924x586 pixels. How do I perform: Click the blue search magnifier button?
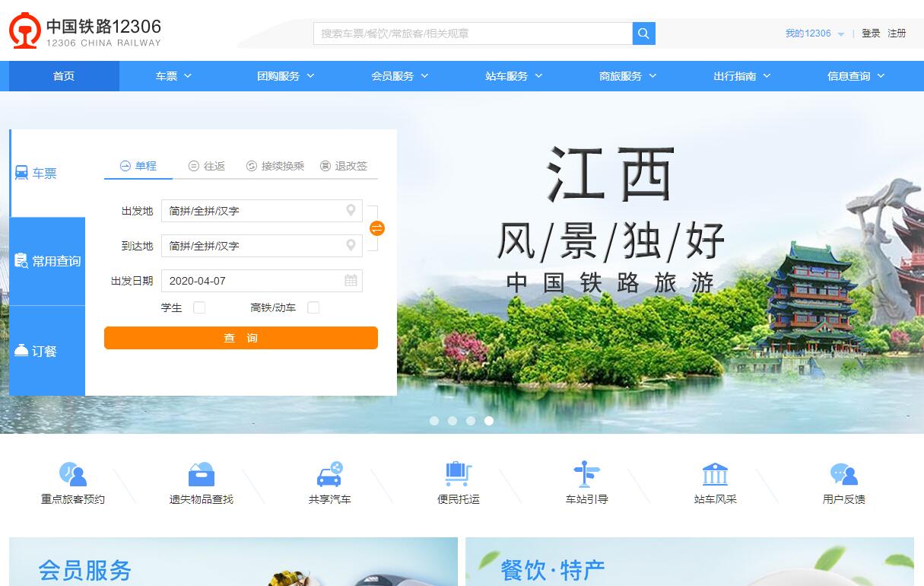[643, 33]
